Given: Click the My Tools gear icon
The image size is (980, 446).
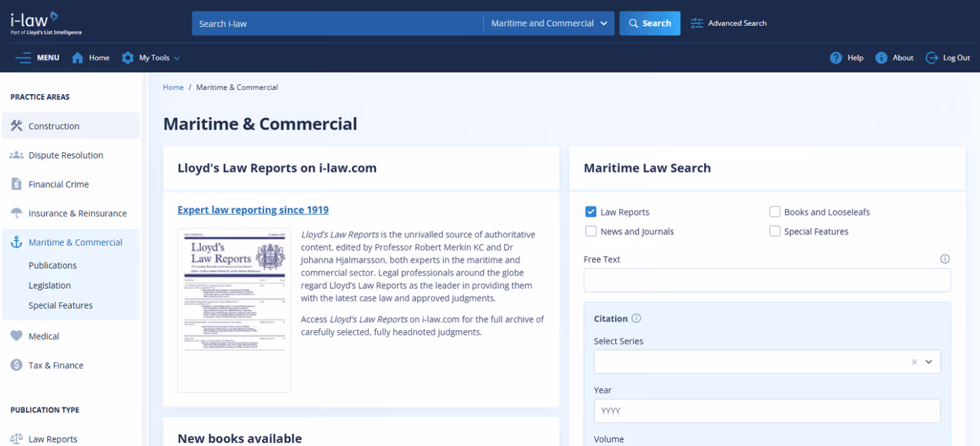Looking at the screenshot, I should [128, 58].
